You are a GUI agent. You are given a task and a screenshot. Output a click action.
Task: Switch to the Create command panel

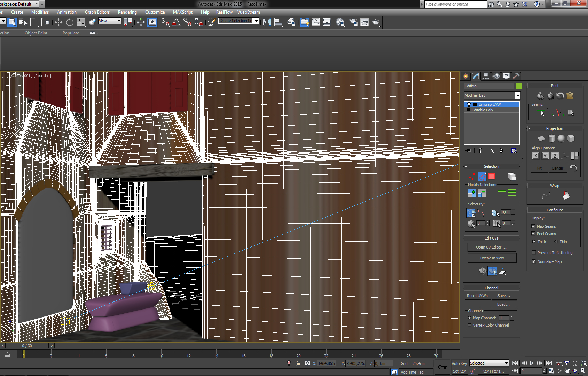click(x=466, y=76)
